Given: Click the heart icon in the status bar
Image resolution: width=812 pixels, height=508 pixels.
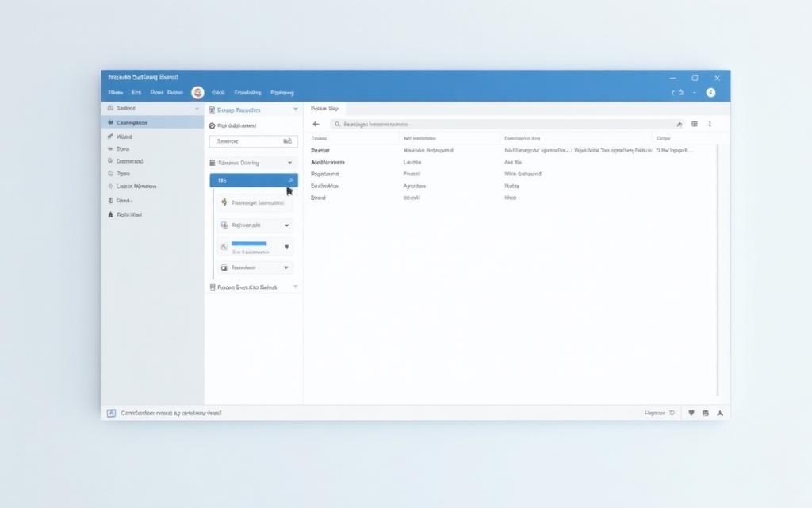Looking at the screenshot, I should pyautogui.click(x=692, y=413).
